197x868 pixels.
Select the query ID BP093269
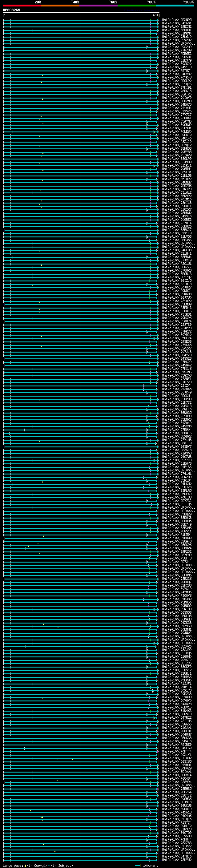click(11, 10)
